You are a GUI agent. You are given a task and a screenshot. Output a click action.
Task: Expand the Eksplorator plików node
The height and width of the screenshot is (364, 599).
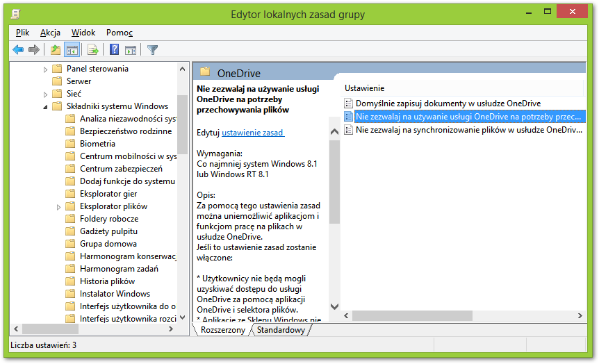pyautogui.click(x=58, y=207)
